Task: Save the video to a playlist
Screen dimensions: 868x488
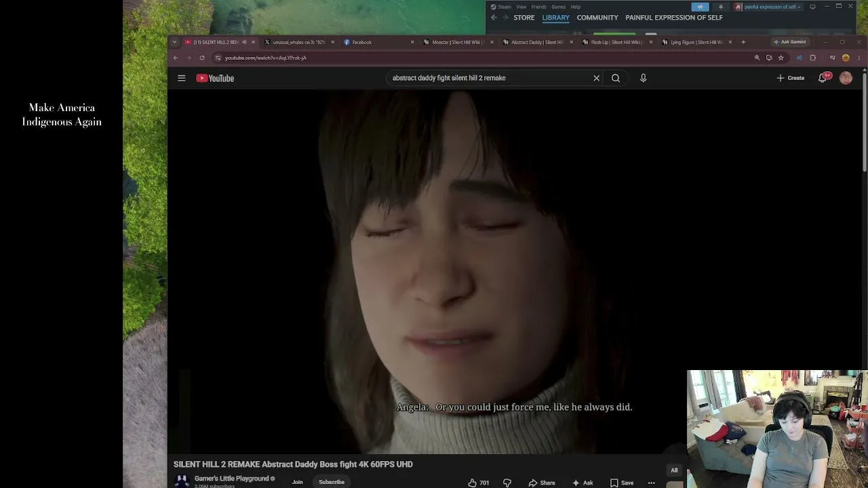Action: pyautogui.click(x=622, y=483)
